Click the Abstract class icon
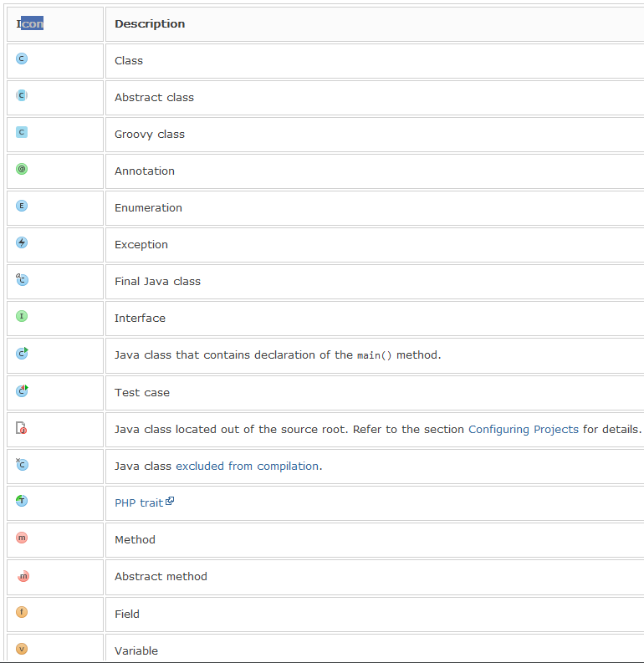 tap(22, 95)
